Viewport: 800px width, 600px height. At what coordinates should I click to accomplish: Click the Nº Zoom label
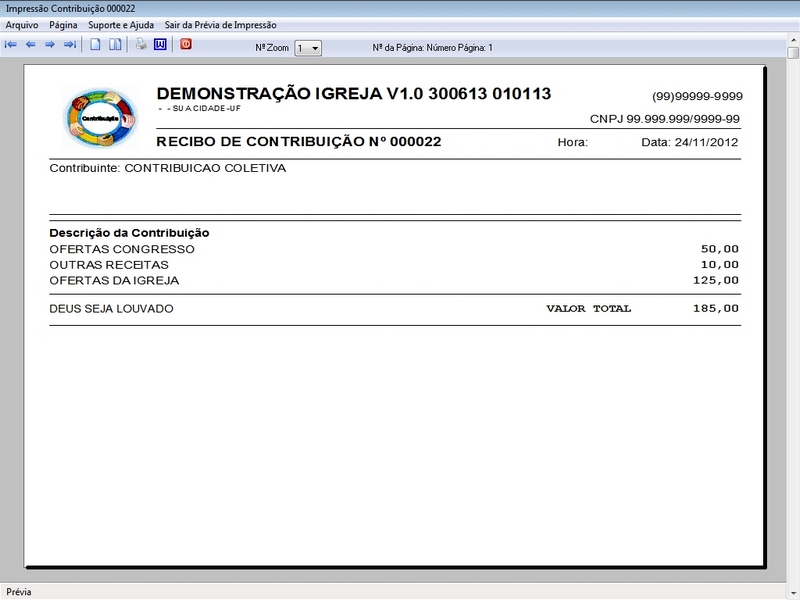[272, 48]
